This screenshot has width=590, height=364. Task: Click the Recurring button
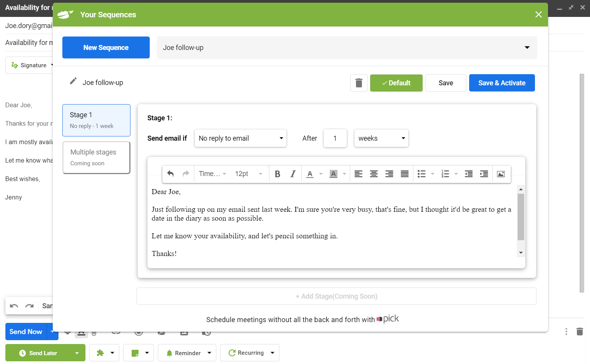click(x=246, y=353)
